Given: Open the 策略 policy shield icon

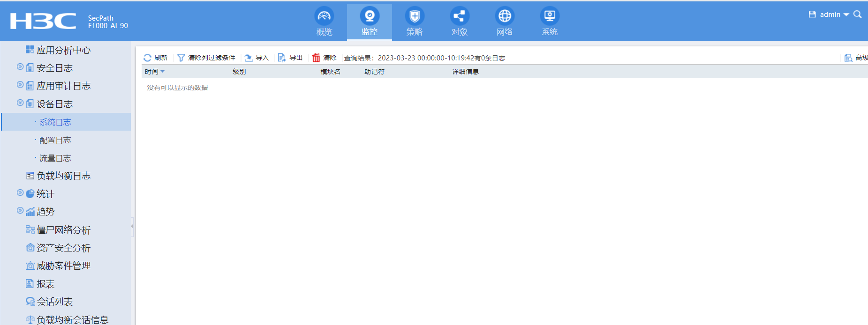Looking at the screenshot, I should coord(415,16).
